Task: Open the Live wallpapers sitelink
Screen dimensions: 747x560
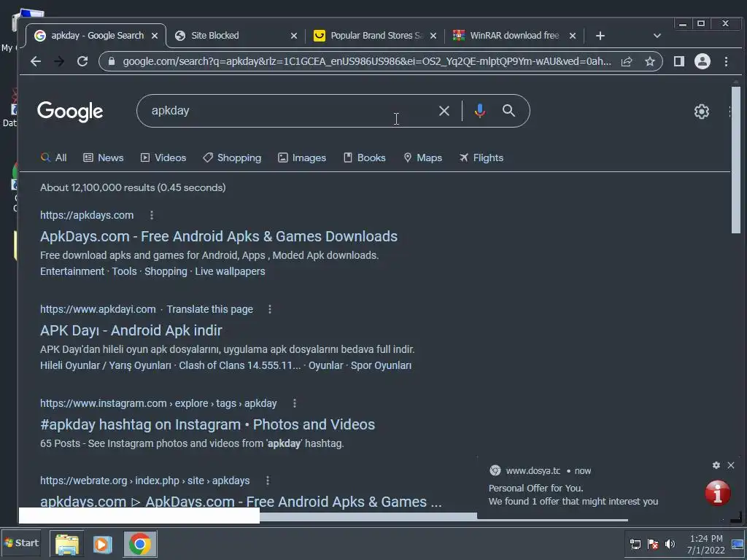Action: click(230, 271)
